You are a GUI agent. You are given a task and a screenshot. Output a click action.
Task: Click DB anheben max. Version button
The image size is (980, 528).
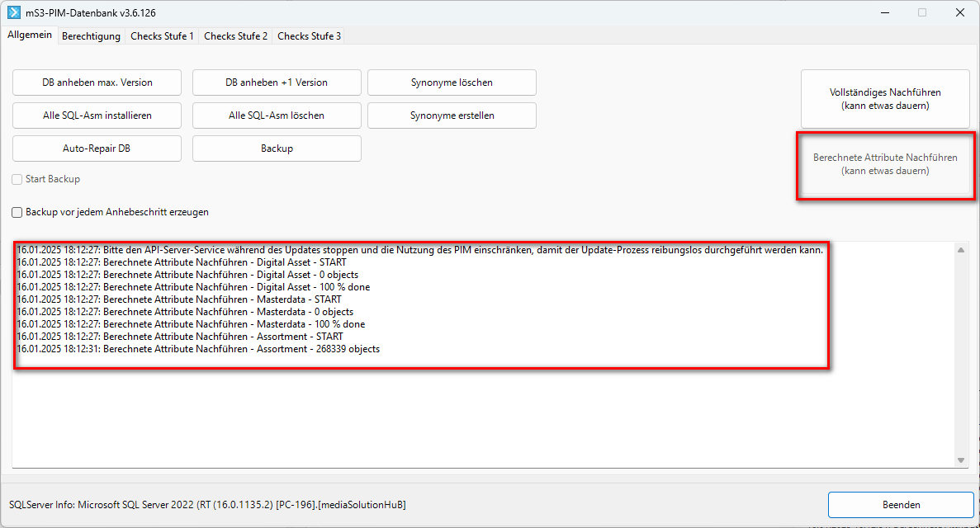click(x=97, y=82)
